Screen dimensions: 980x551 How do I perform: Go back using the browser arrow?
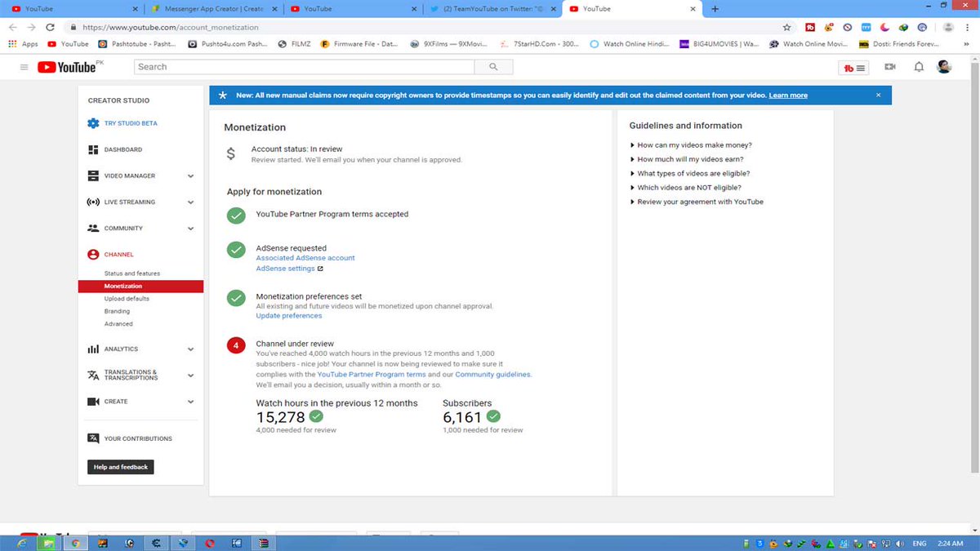click(x=12, y=27)
